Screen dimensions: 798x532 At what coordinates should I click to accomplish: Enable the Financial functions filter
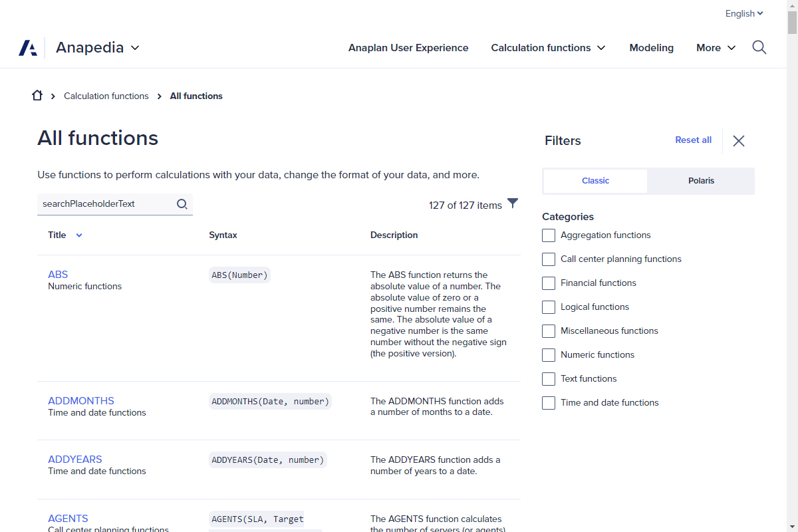pyautogui.click(x=549, y=283)
